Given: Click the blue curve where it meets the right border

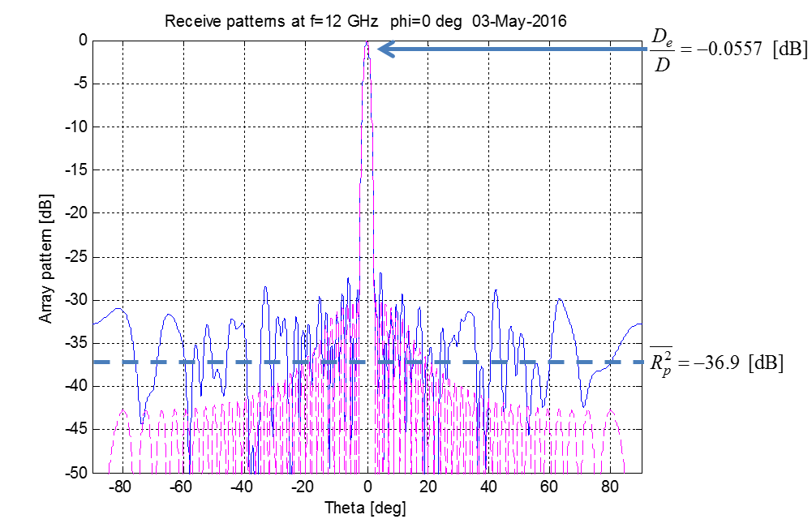Looking at the screenshot, I should 640,324.
